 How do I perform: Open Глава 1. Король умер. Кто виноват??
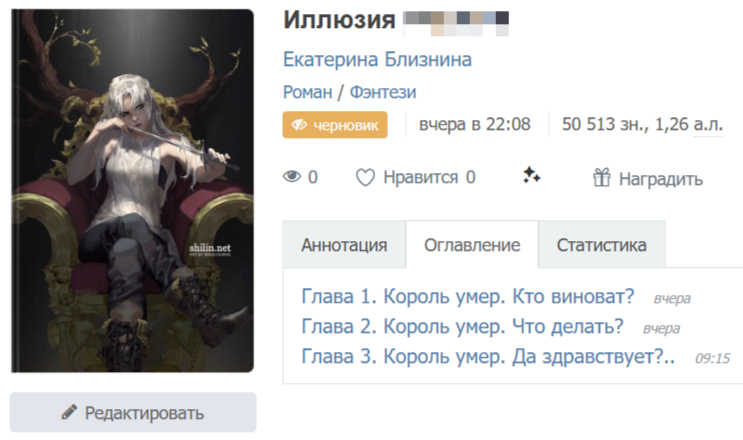(x=468, y=296)
